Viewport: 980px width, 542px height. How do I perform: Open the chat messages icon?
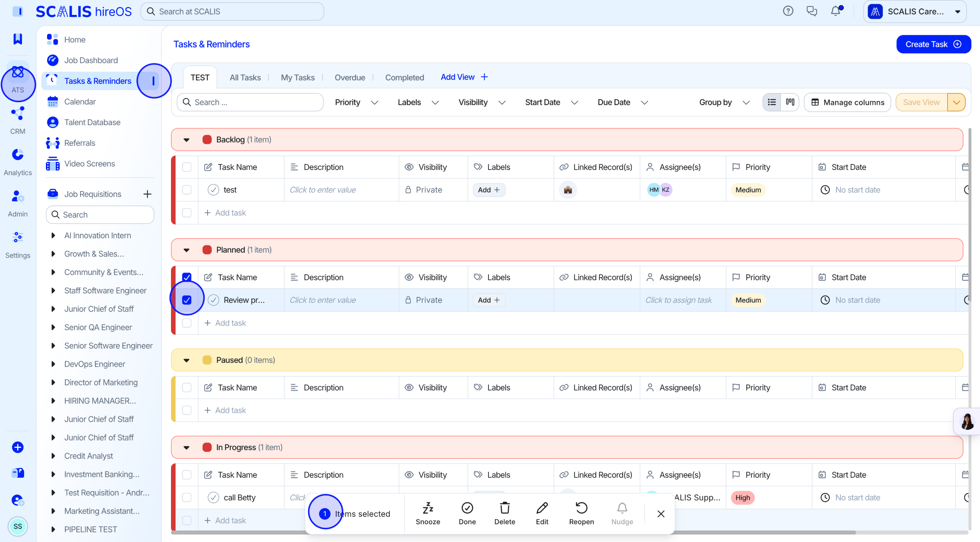811,11
